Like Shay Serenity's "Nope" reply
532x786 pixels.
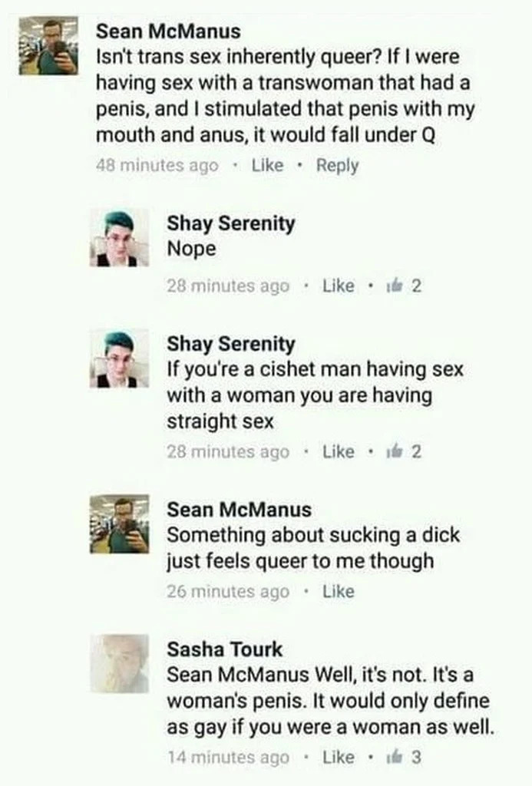tap(339, 286)
